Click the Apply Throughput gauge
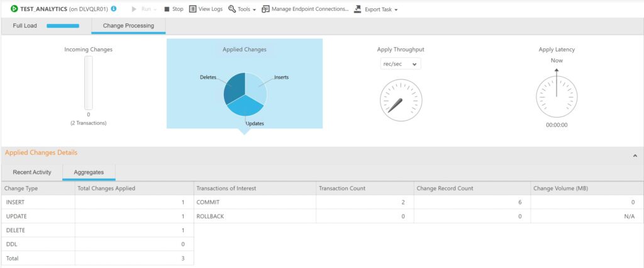The width and height of the screenshot is (644, 268). point(401,101)
